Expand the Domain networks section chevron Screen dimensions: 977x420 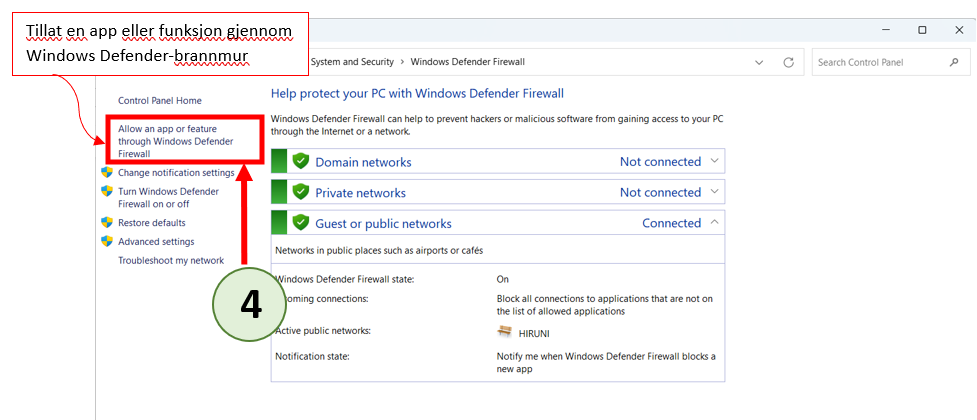(714, 161)
